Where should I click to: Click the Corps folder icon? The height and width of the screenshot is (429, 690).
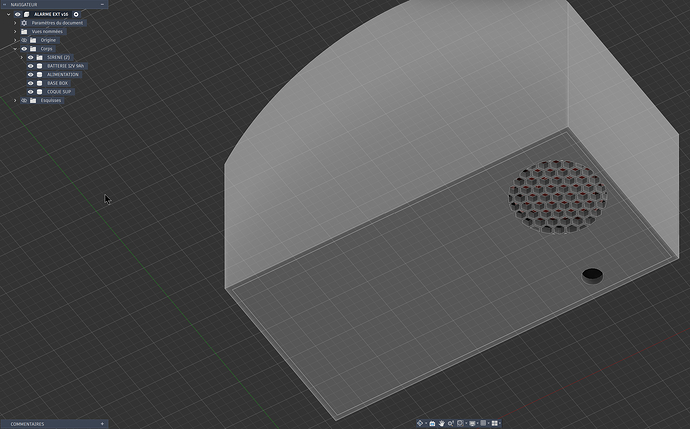(33, 49)
